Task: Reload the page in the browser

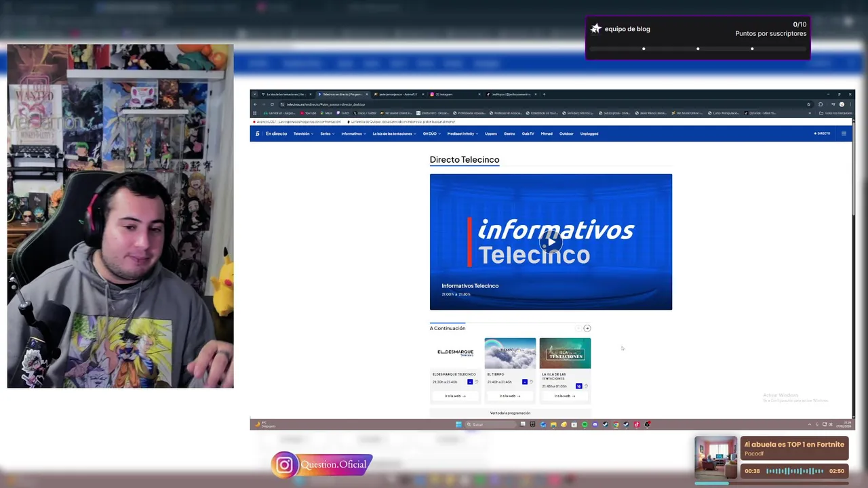Action: [272, 104]
